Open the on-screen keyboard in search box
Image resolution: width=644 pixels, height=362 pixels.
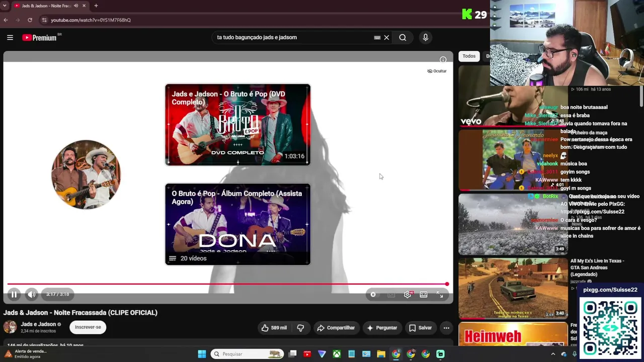tap(377, 37)
